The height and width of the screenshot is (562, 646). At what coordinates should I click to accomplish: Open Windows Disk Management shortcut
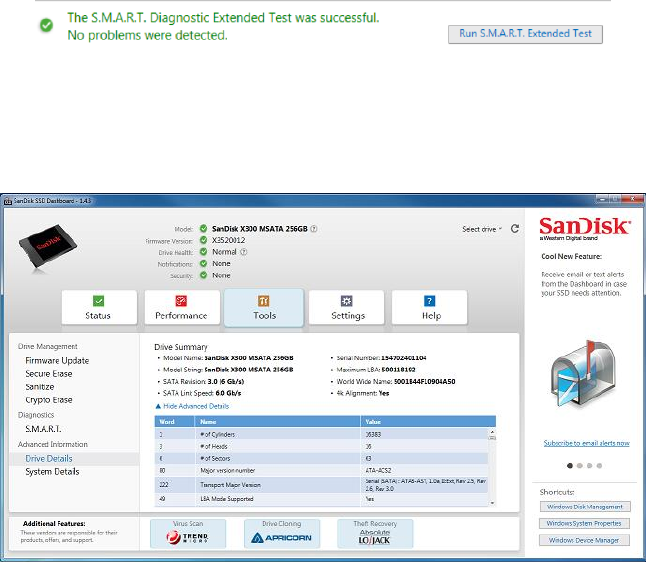585,507
